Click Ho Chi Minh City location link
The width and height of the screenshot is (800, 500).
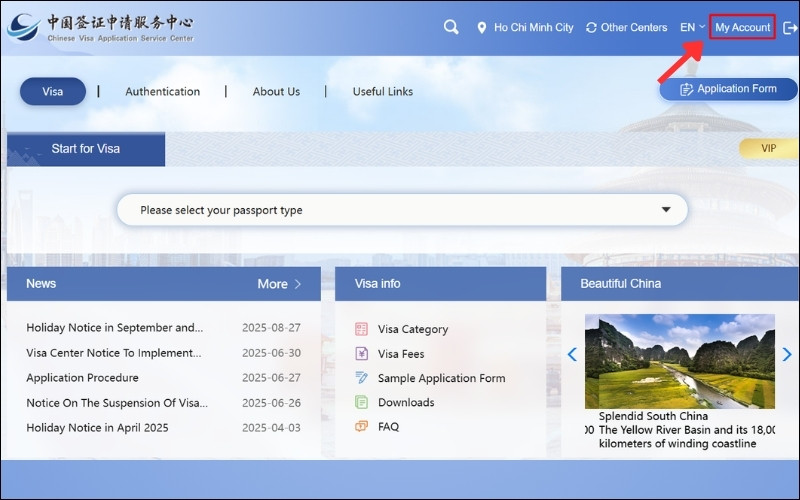pos(533,28)
